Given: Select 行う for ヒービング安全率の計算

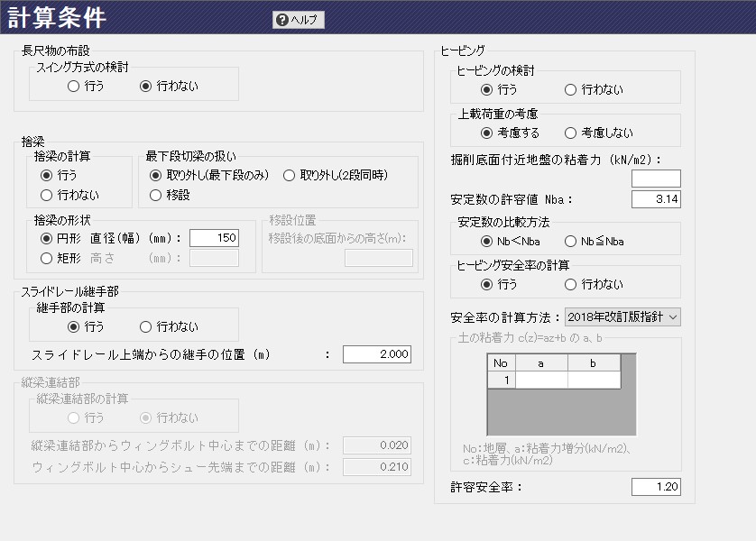Looking at the screenshot, I should tap(499, 285).
